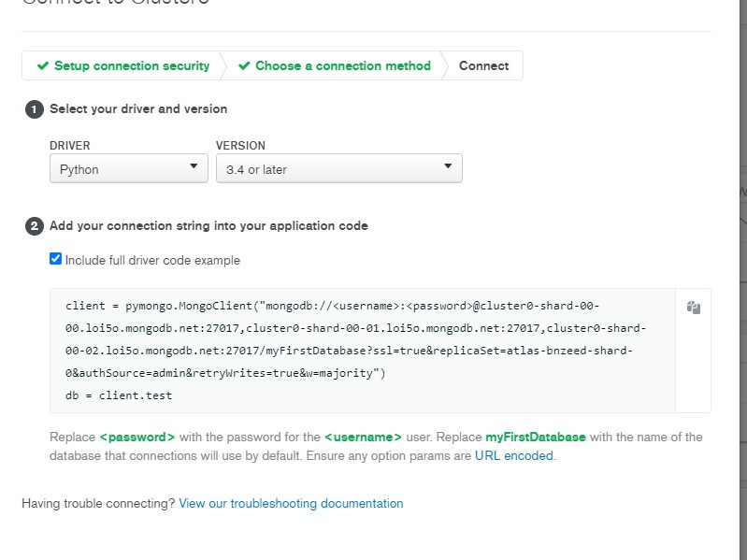Click the green <username> placeholder in the instructions

[x=363, y=437]
